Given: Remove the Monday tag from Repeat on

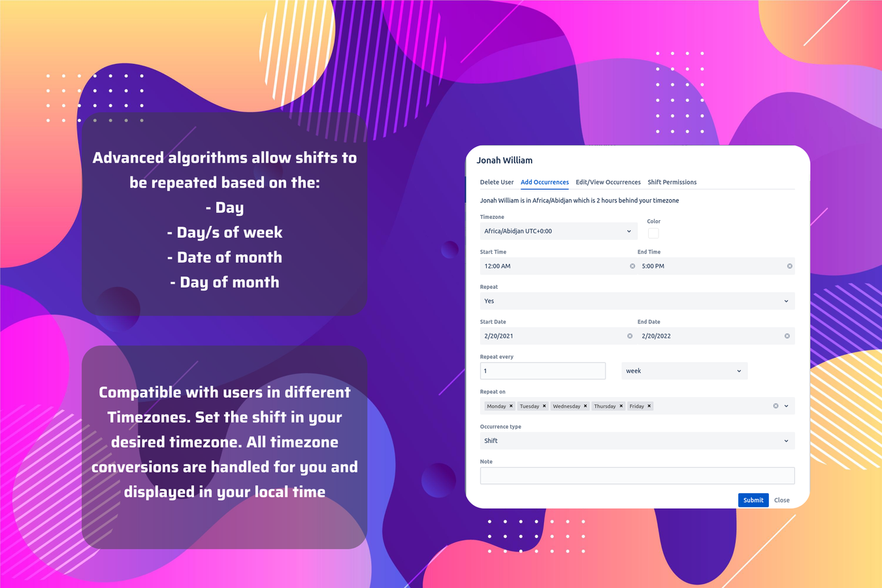Looking at the screenshot, I should pos(511,406).
